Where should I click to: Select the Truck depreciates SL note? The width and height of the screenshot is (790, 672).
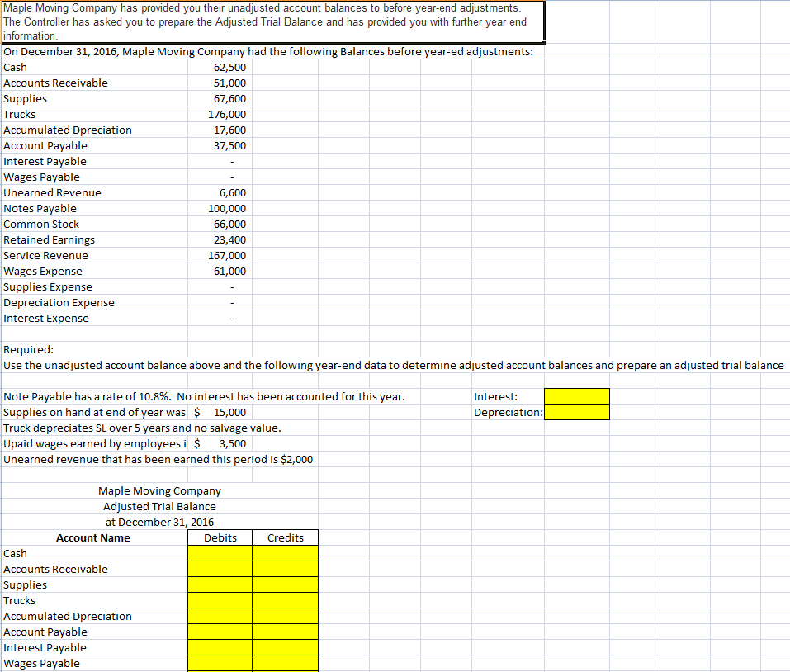[x=142, y=428]
